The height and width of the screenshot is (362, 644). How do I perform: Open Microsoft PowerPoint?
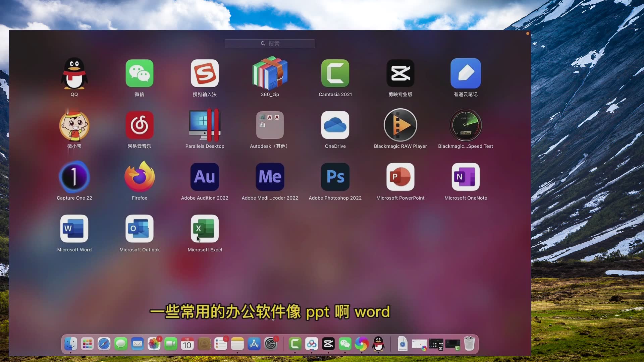[x=400, y=177]
